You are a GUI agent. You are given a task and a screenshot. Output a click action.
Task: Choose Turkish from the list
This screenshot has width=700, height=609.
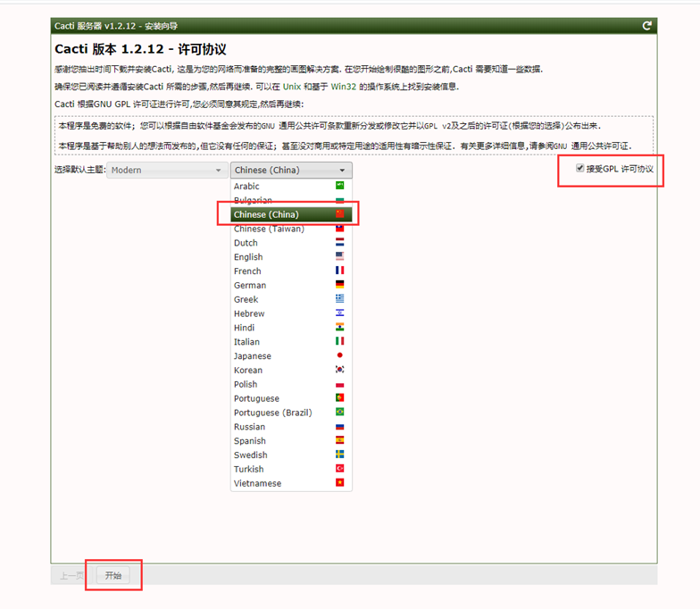[291, 469]
